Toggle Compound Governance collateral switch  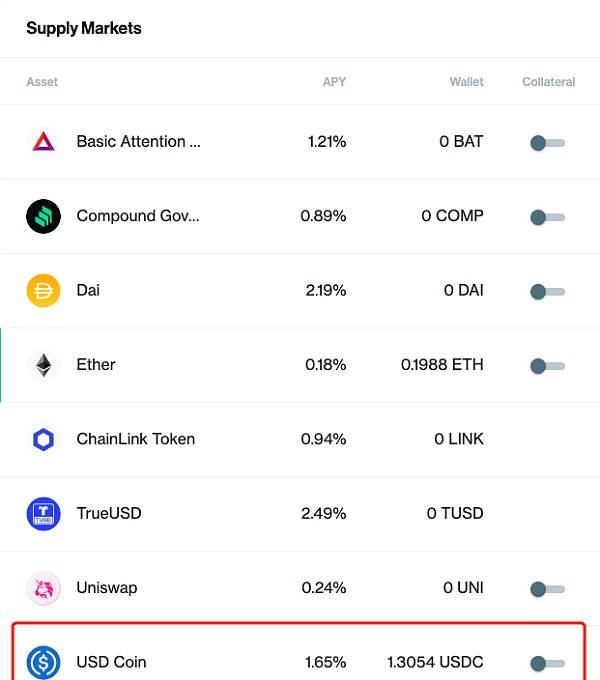click(547, 217)
